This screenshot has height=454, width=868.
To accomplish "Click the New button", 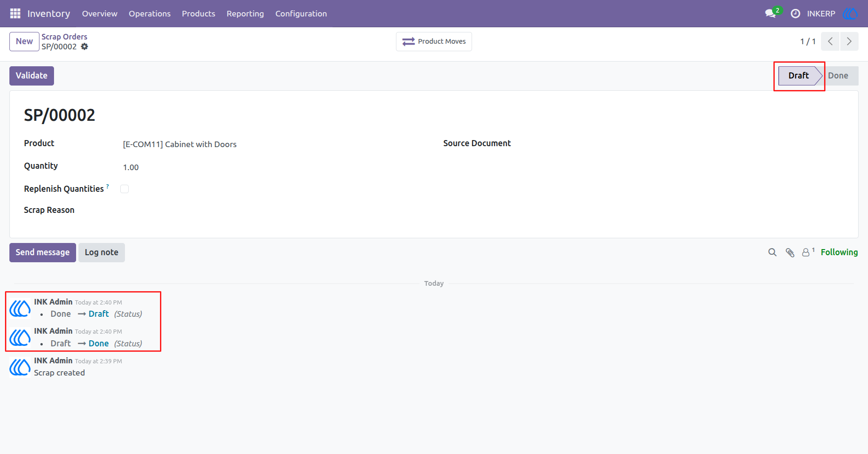I will (x=24, y=41).
